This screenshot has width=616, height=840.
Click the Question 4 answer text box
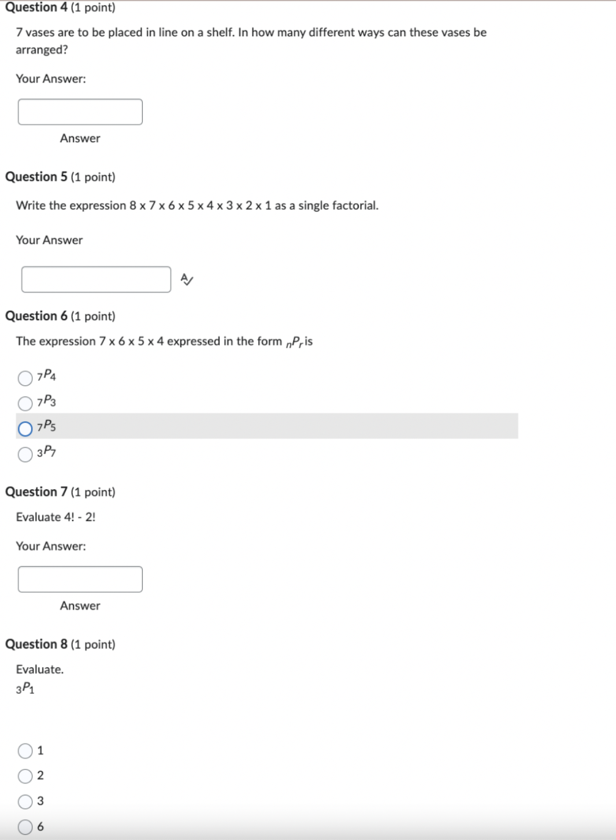coord(80,111)
